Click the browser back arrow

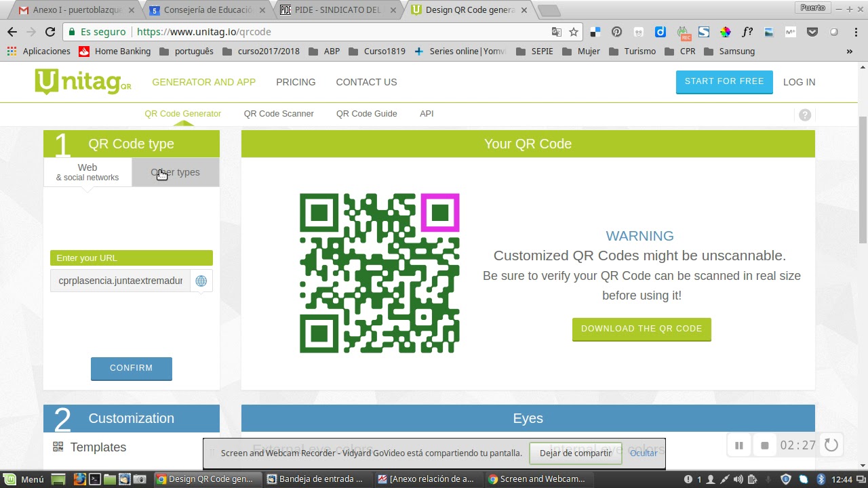pyautogui.click(x=12, y=32)
